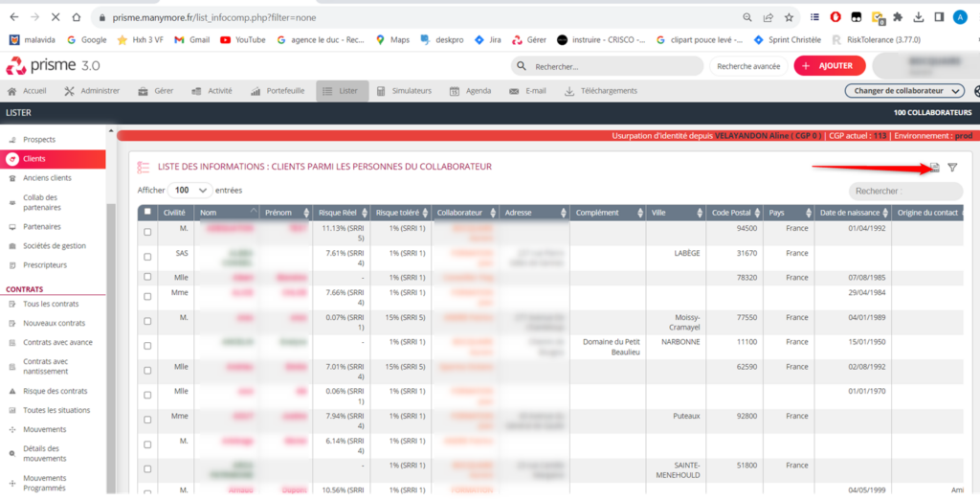Viewport: 980px width, 501px height.
Task: Bookmark page with the star icon
Action: coord(789,17)
